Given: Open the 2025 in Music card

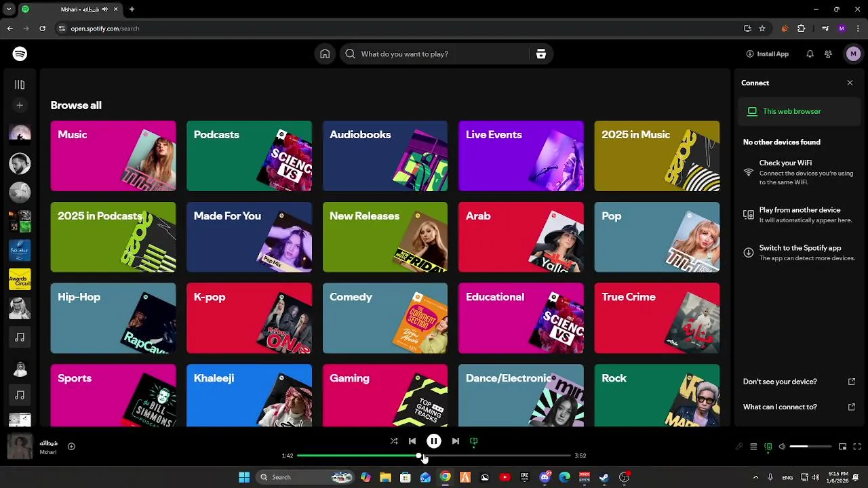Looking at the screenshot, I should [657, 156].
